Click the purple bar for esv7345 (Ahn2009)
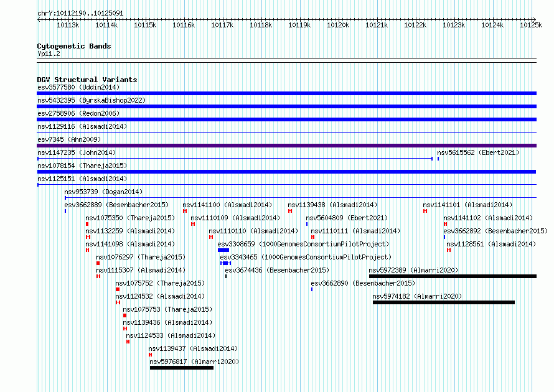 click(286, 146)
